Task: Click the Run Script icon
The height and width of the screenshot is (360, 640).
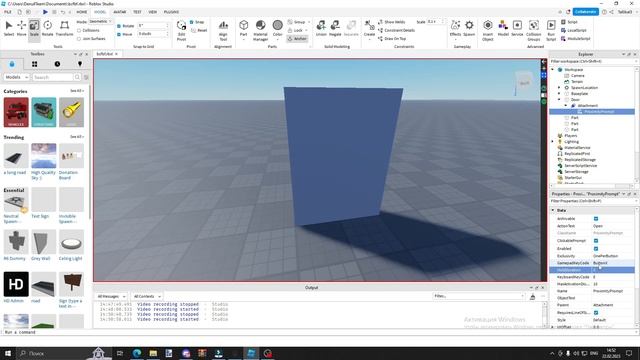Action: coord(551,30)
